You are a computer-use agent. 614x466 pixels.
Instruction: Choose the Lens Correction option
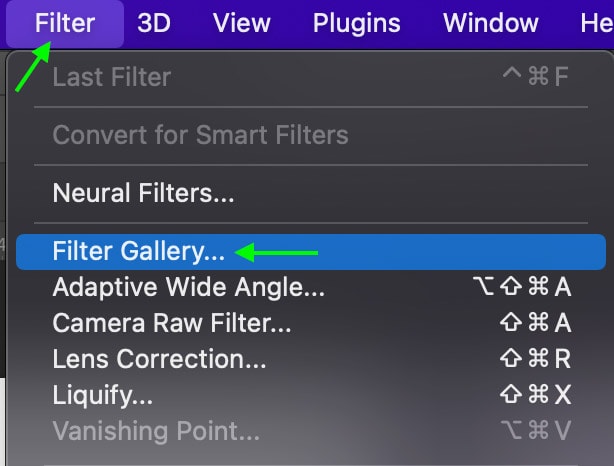pyautogui.click(x=311, y=359)
